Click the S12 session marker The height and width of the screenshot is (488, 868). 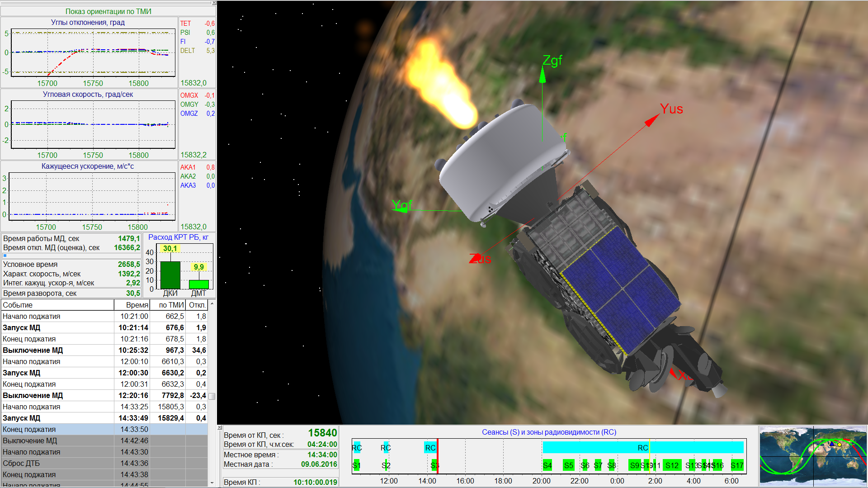672,465
